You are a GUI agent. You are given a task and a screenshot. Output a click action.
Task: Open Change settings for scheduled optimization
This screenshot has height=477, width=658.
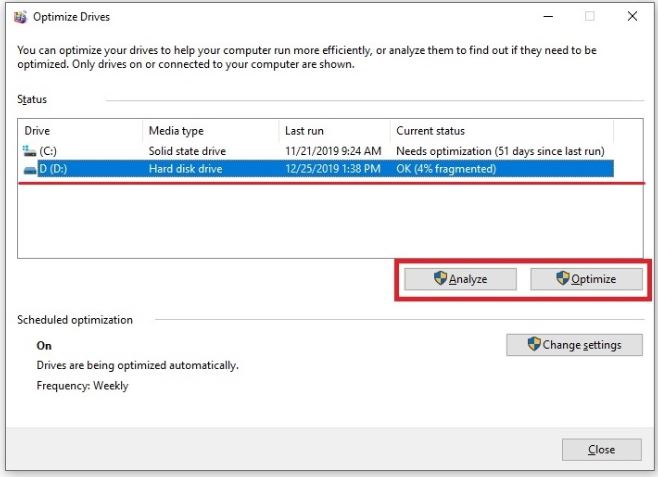coord(575,345)
